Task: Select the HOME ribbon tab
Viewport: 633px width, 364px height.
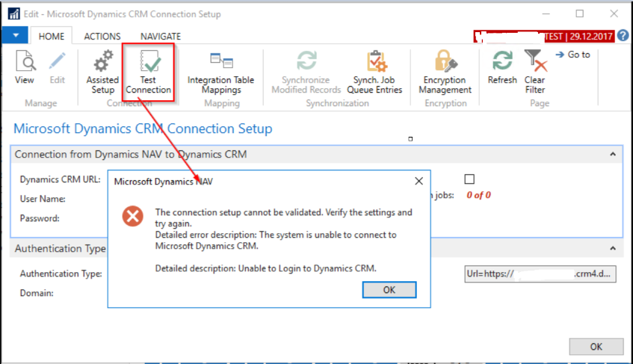Action: pyautogui.click(x=52, y=36)
